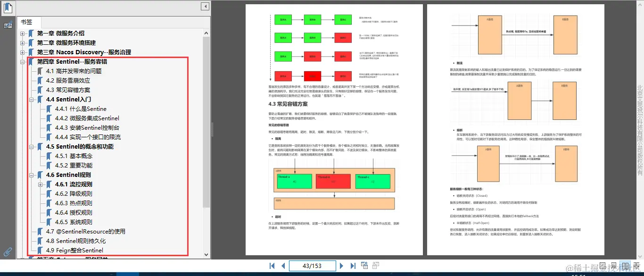Open bookmark 4.8 Sentinel规则持久化

pos(76,241)
